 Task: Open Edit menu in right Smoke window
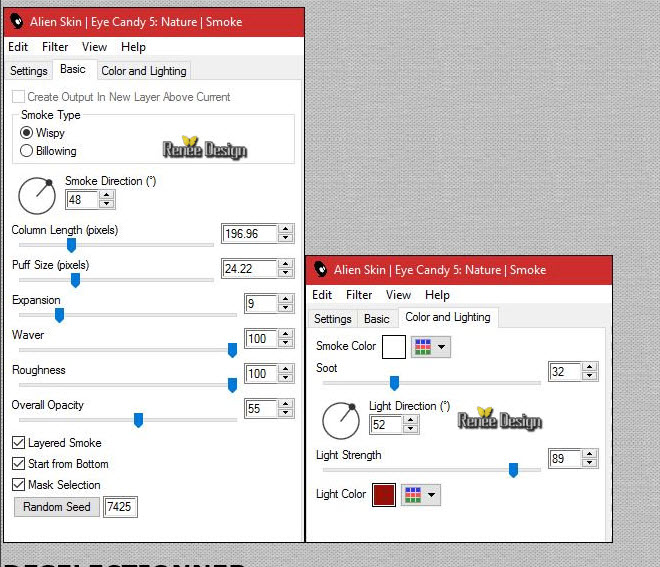[322, 295]
